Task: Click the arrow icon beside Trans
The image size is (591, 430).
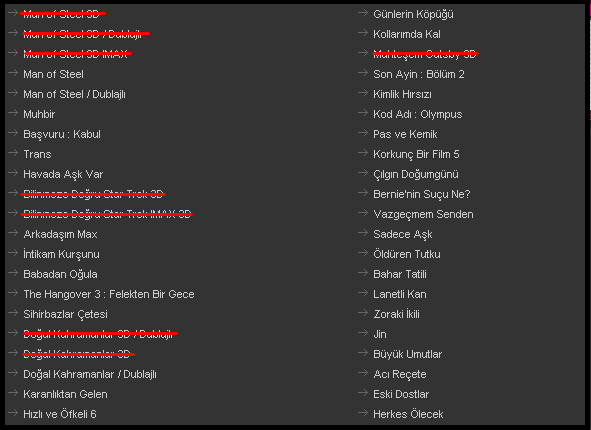Action: (x=13, y=153)
